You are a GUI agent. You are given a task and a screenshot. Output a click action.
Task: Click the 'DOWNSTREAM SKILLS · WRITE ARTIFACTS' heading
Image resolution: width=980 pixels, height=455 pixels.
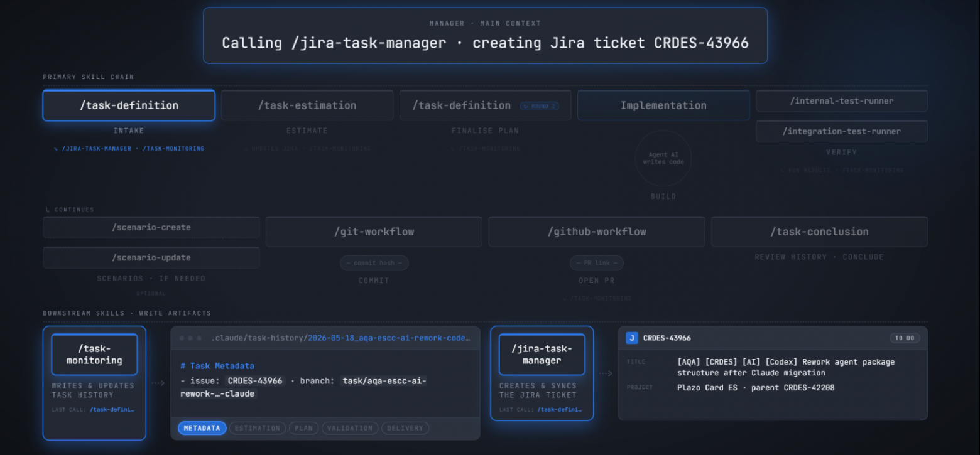[x=127, y=313]
